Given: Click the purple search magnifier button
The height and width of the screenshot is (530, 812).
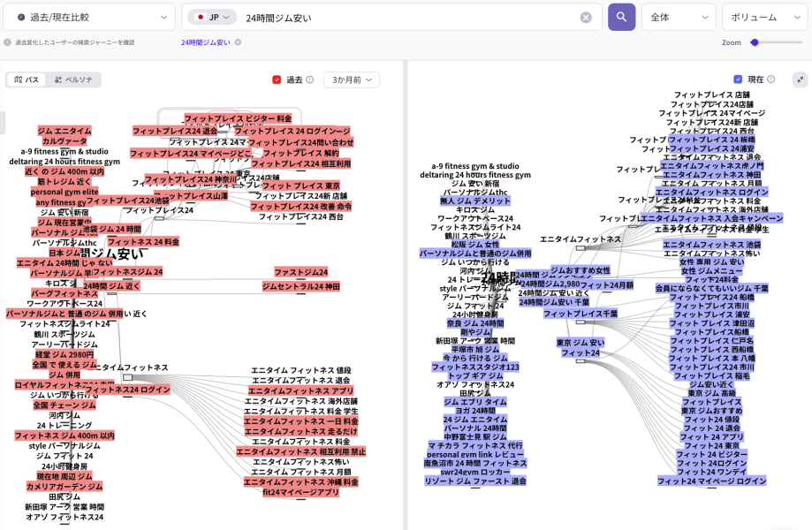Looking at the screenshot, I should [621, 17].
